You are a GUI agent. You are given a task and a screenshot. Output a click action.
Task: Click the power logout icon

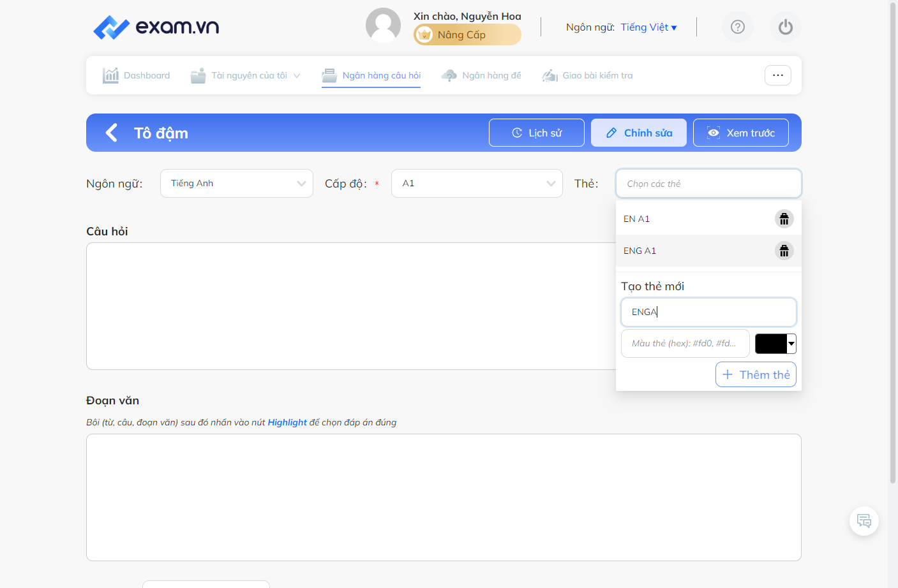pos(786,27)
